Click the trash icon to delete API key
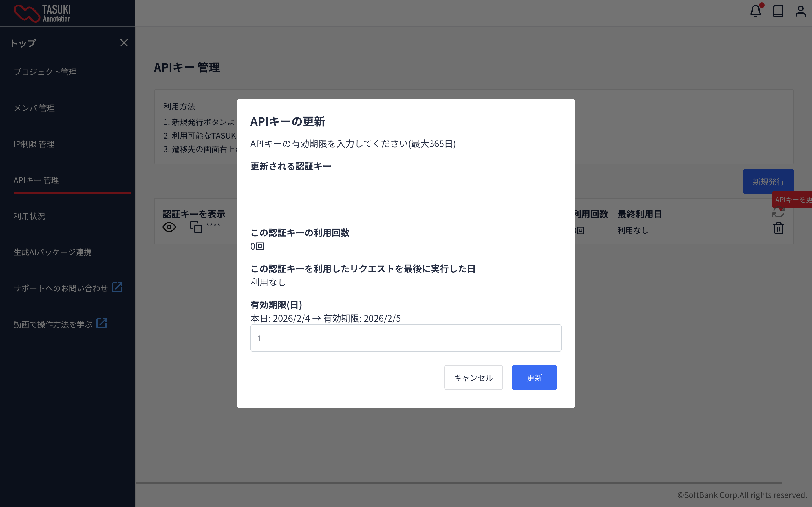Image resolution: width=812 pixels, height=507 pixels. pyautogui.click(x=778, y=228)
